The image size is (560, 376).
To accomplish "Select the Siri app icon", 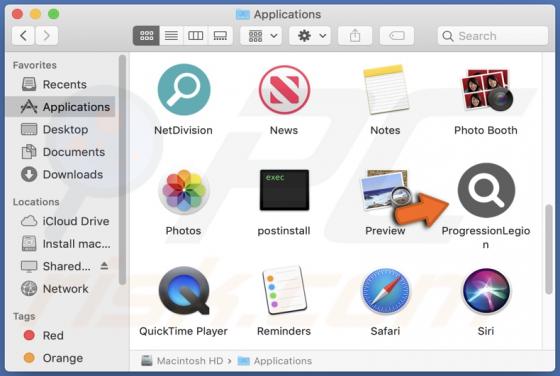I will click(x=486, y=291).
